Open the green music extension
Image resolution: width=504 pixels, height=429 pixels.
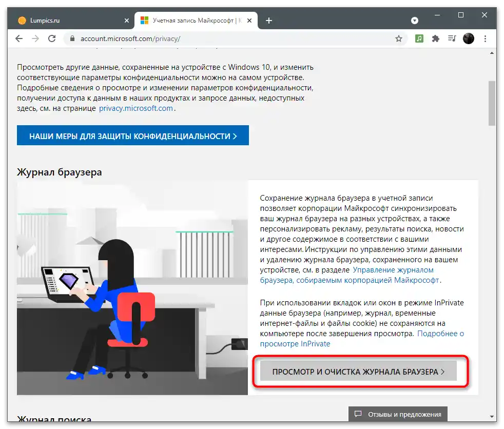tap(419, 38)
